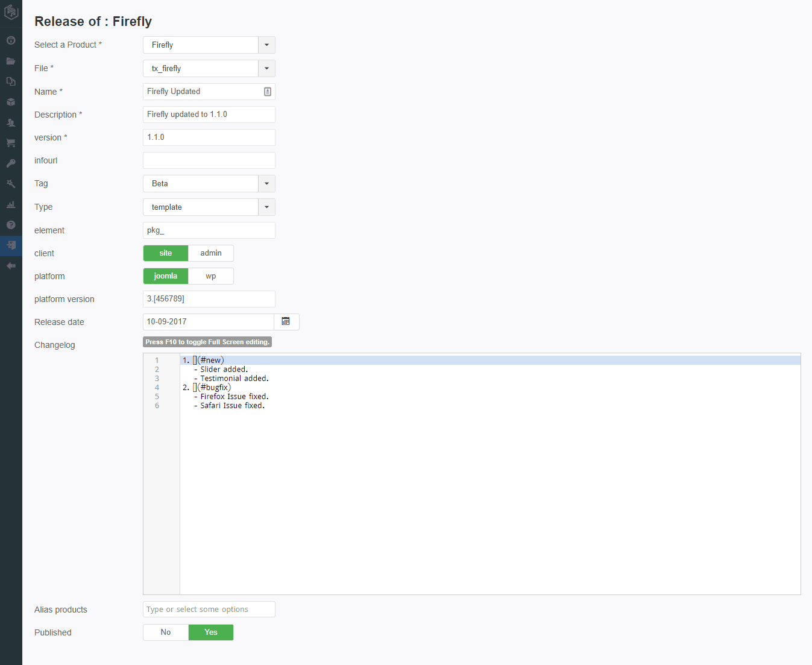Open the shopping cart icon in sidebar

11,143
